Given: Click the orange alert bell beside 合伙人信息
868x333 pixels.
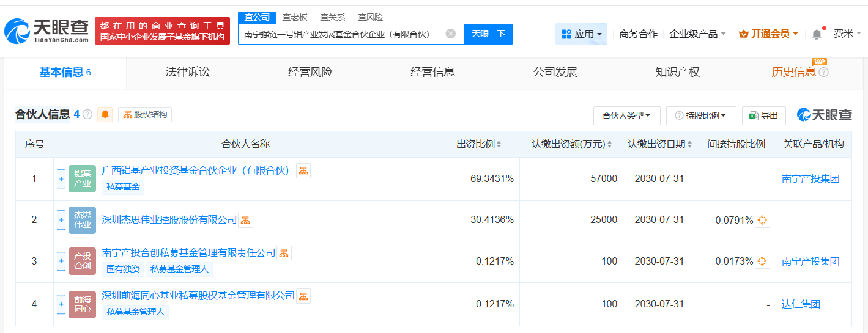Looking at the screenshot, I should click(105, 114).
